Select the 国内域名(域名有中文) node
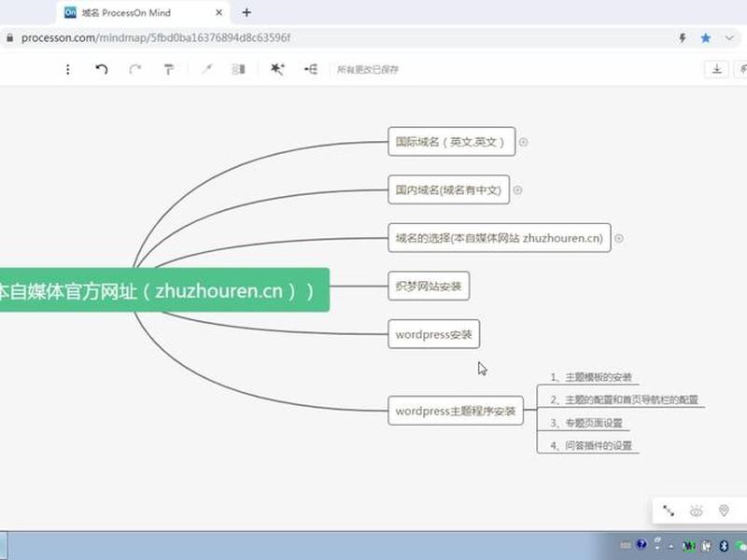The height and width of the screenshot is (560, 747). pos(449,189)
